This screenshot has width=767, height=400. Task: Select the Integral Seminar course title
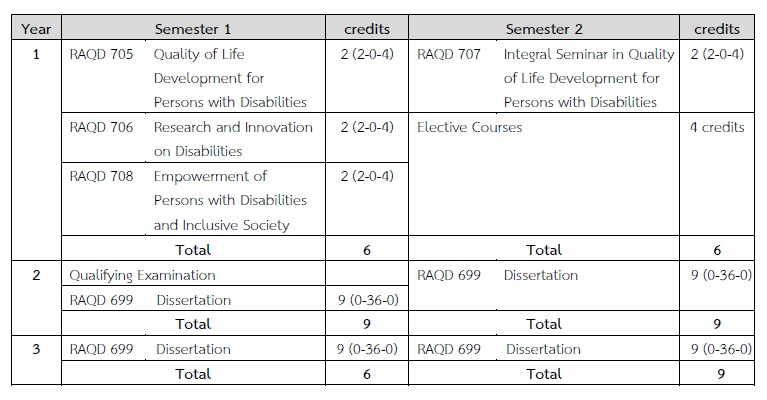click(x=589, y=78)
